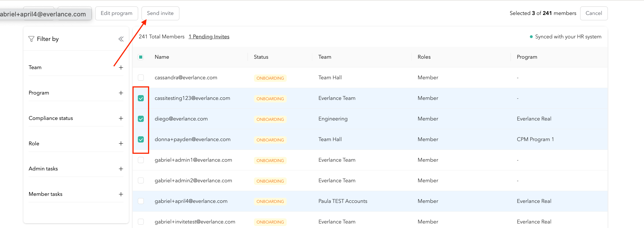Expand the Compliance status filter

point(121,118)
